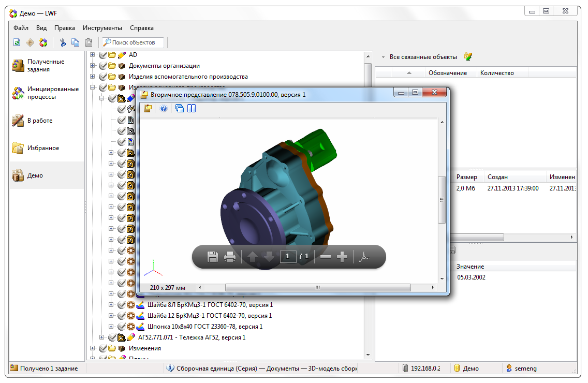Cut selection with the scissors icon
The width and height of the screenshot is (588, 383).
point(63,42)
